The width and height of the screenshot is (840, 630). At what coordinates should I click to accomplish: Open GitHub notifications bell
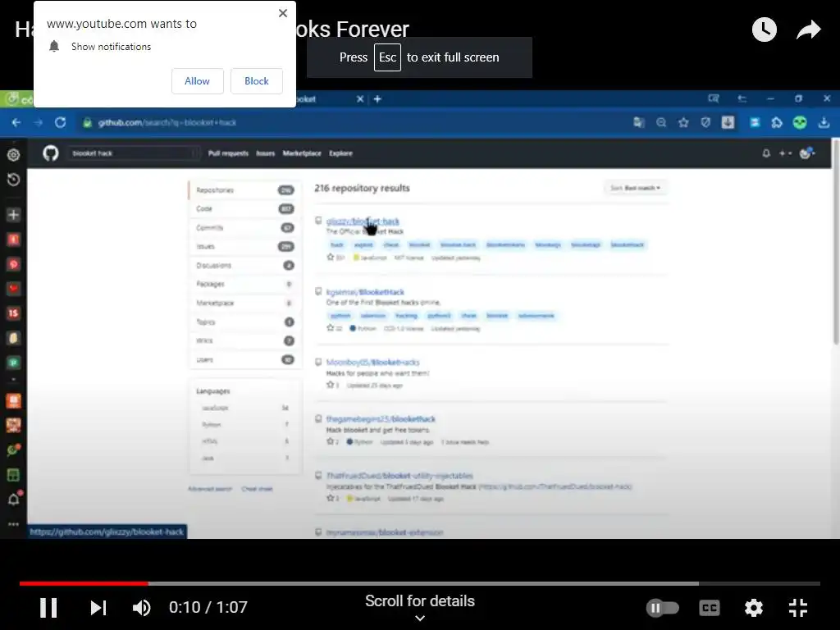(766, 153)
